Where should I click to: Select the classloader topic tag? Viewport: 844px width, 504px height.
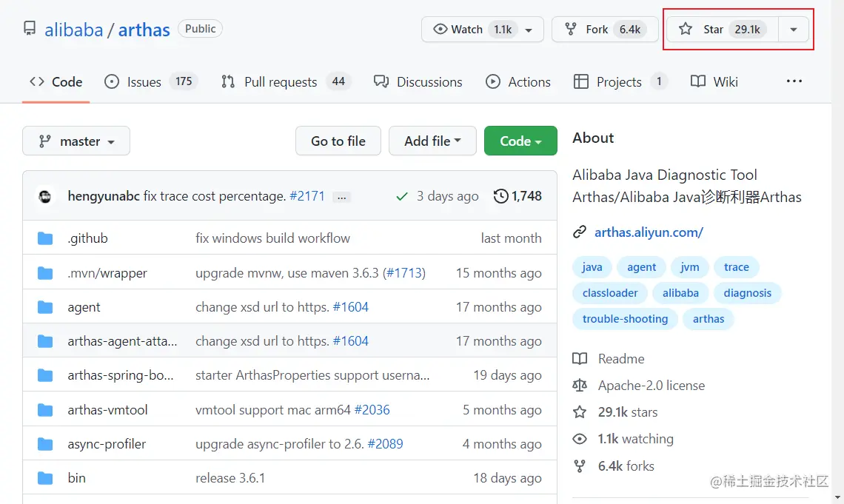click(x=610, y=293)
